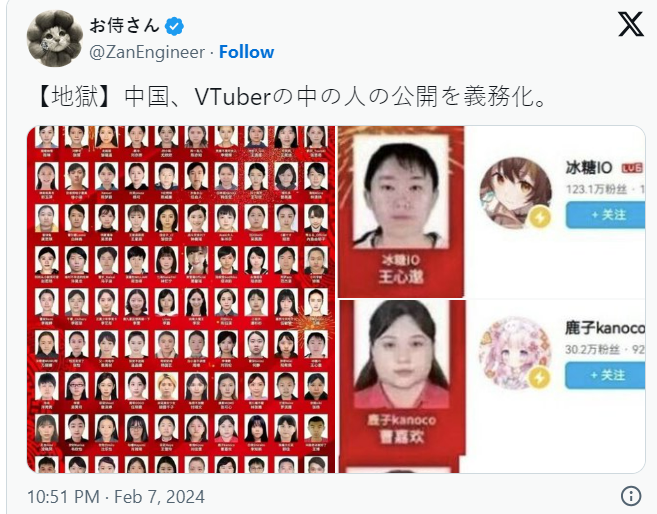The width and height of the screenshot is (657, 514).
Task: Open the 鹿子kanoco pink anime avatar
Action: pyautogui.click(x=515, y=353)
